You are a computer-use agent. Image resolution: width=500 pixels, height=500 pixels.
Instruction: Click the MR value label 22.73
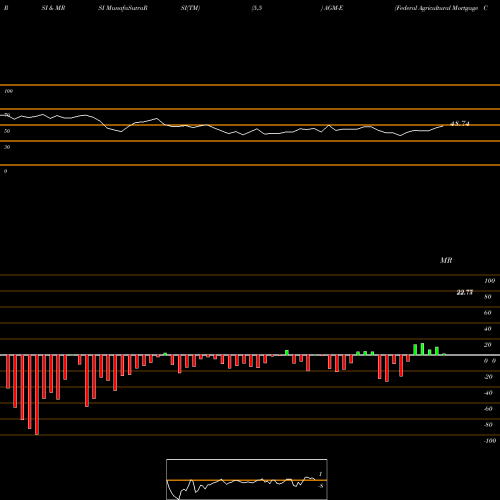click(464, 292)
